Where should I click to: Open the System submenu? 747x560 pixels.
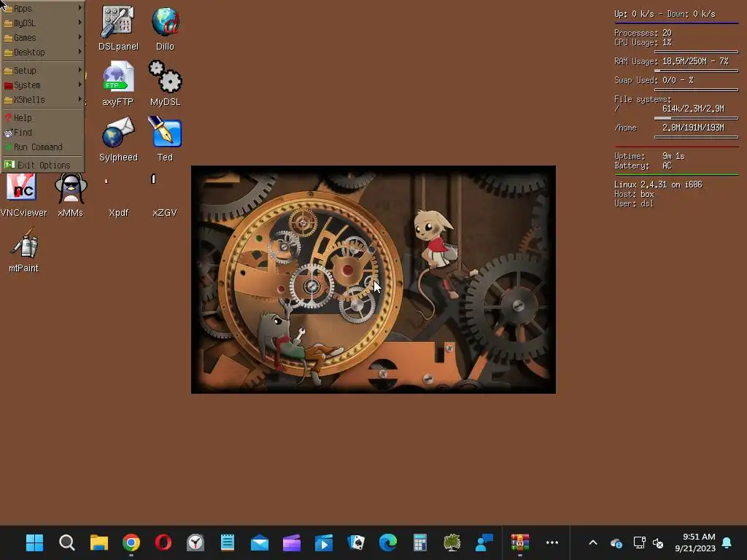pos(43,85)
